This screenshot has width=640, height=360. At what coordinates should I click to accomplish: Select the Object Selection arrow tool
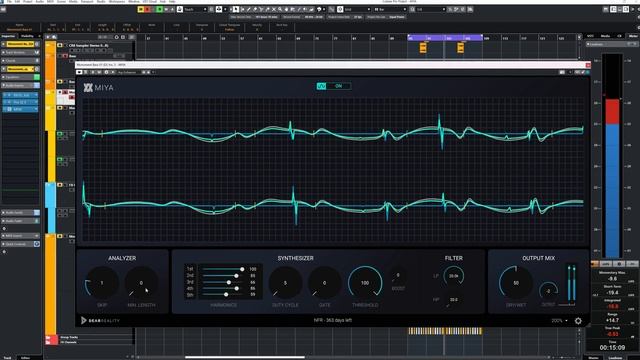click(236, 9)
